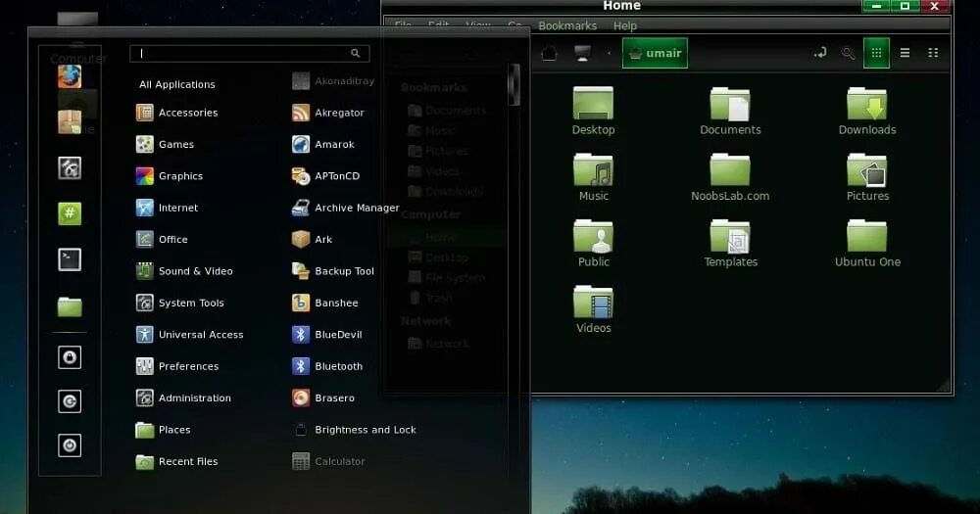The height and width of the screenshot is (514, 980).
Task: Toggle location entry in file manager toolbar
Action: click(x=820, y=53)
